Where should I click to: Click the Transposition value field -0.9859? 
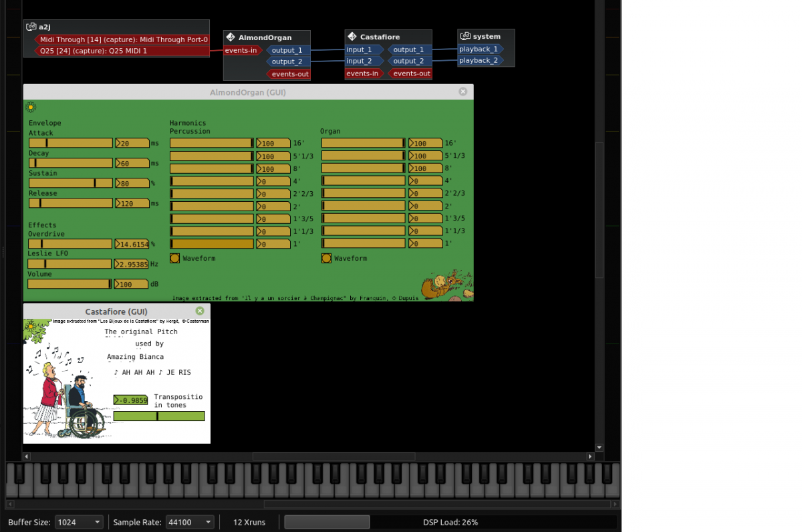(x=130, y=400)
